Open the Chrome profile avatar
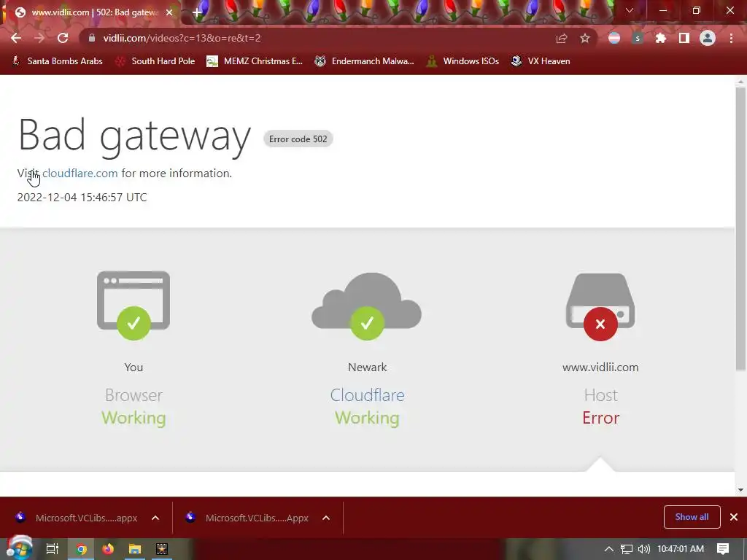Image resolution: width=747 pixels, height=560 pixels. pos(708,38)
